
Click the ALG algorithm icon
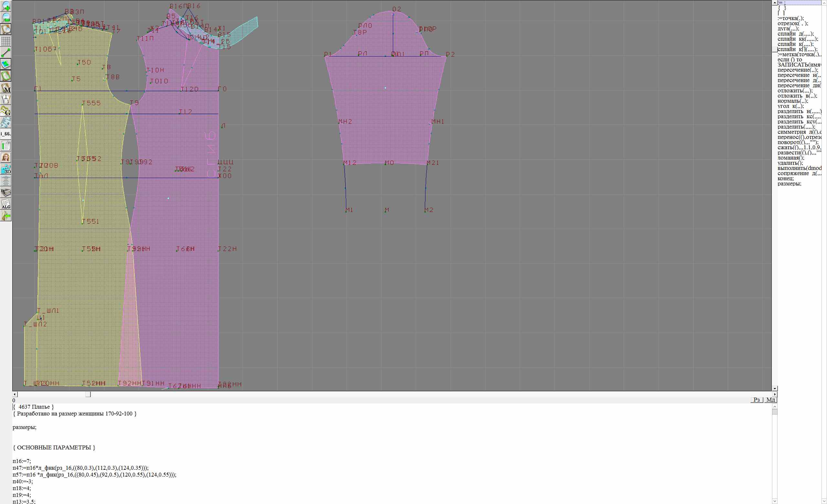pos(6,204)
